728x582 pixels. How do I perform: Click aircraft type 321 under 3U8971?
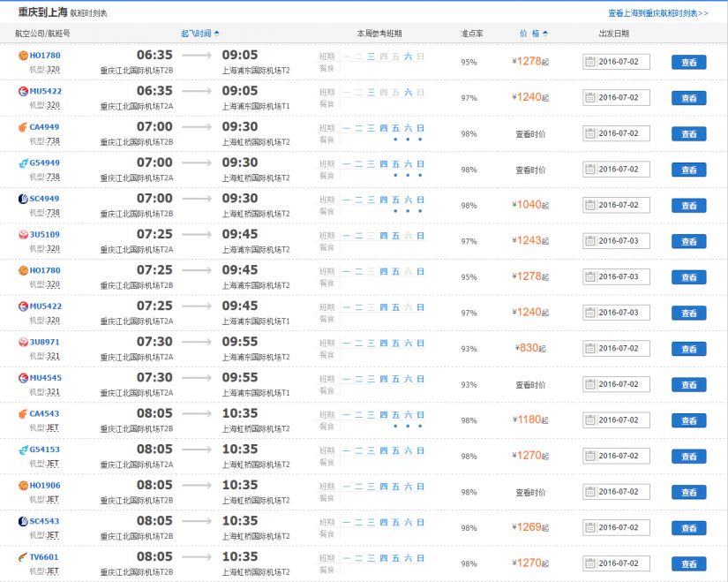[x=53, y=356]
